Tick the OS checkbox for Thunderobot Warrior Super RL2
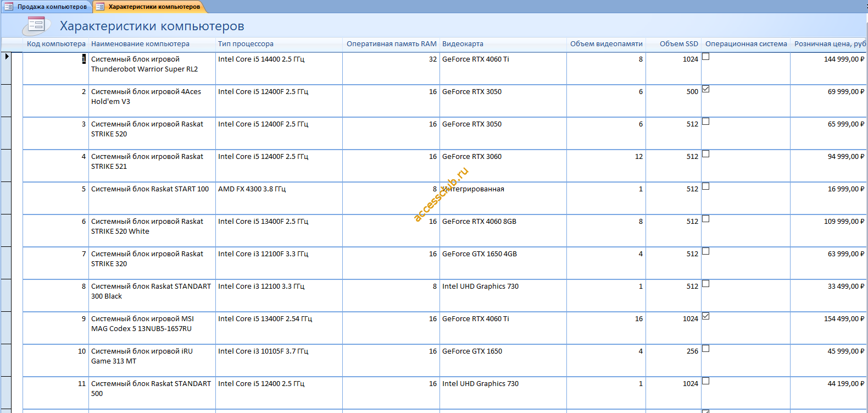Screen dimensions: 868x413 pyautogui.click(x=706, y=57)
